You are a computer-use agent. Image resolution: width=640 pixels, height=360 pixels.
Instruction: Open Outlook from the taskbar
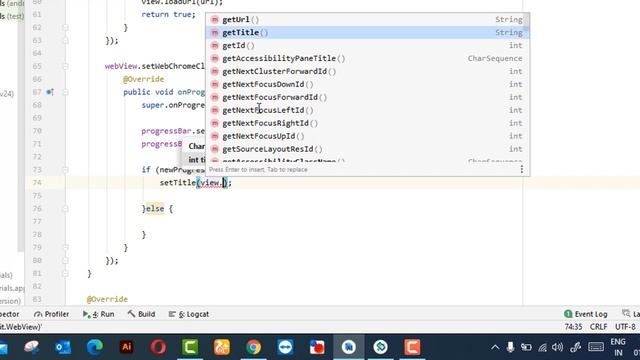coord(63,347)
